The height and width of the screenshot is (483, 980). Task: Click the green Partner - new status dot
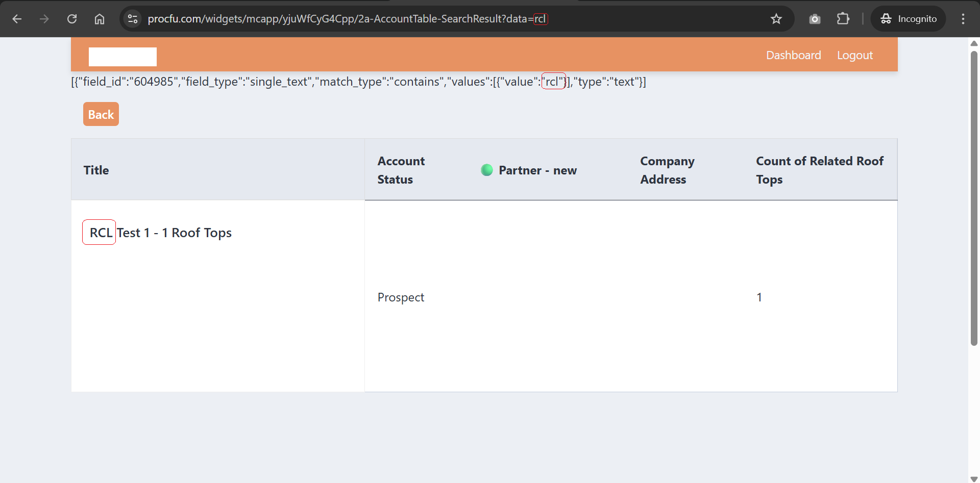click(487, 170)
